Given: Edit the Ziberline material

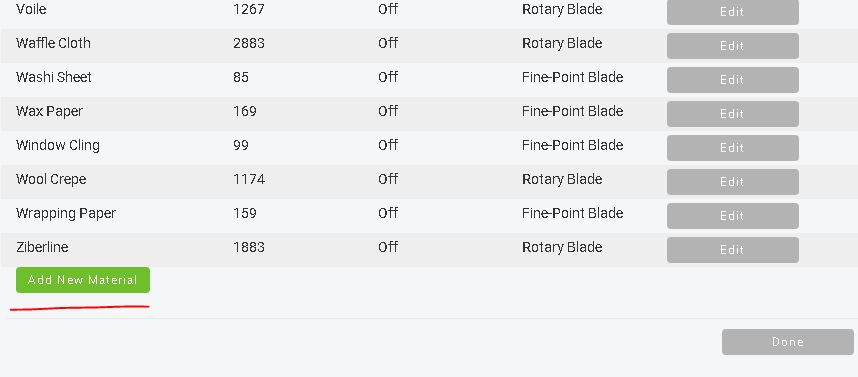Looking at the screenshot, I should pyautogui.click(x=732, y=250).
